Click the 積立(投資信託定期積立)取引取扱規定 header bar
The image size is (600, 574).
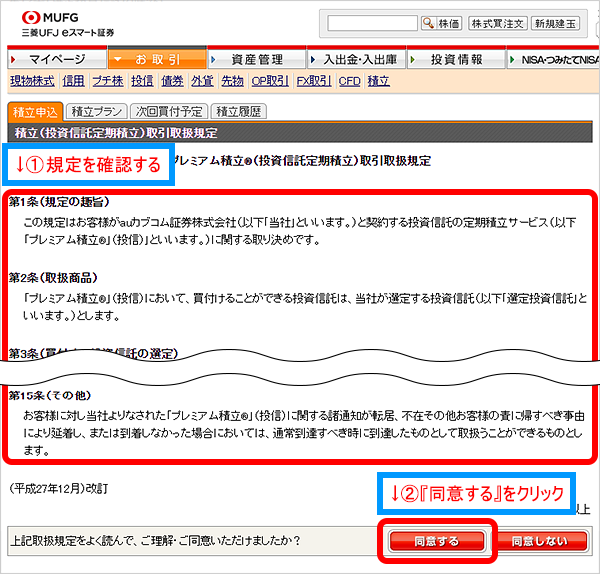click(x=300, y=132)
